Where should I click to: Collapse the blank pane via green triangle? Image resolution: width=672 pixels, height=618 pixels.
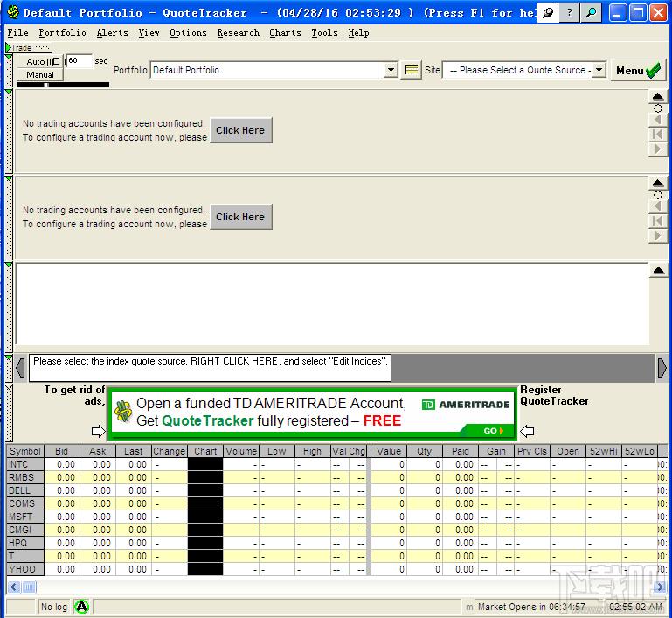point(9,265)
